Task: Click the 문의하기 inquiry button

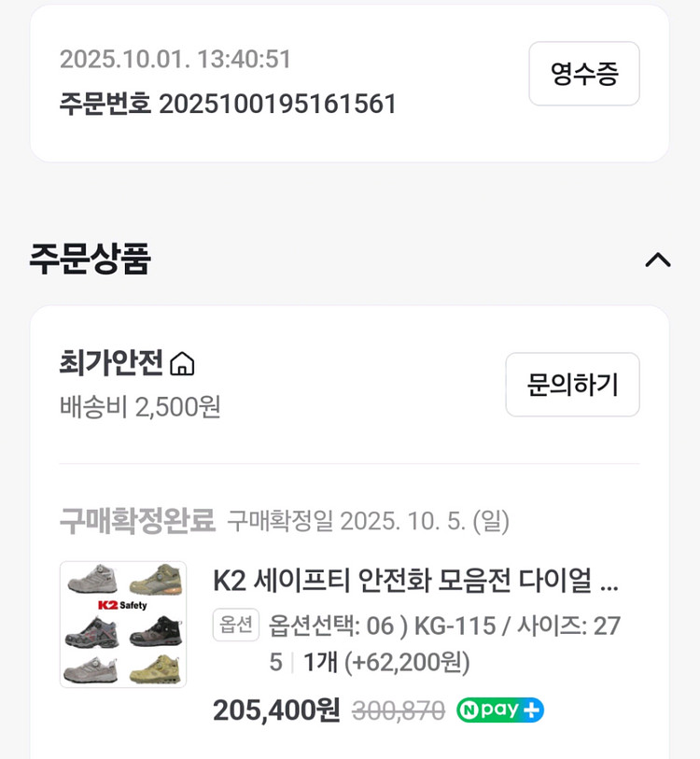Action: pos(572,385)
